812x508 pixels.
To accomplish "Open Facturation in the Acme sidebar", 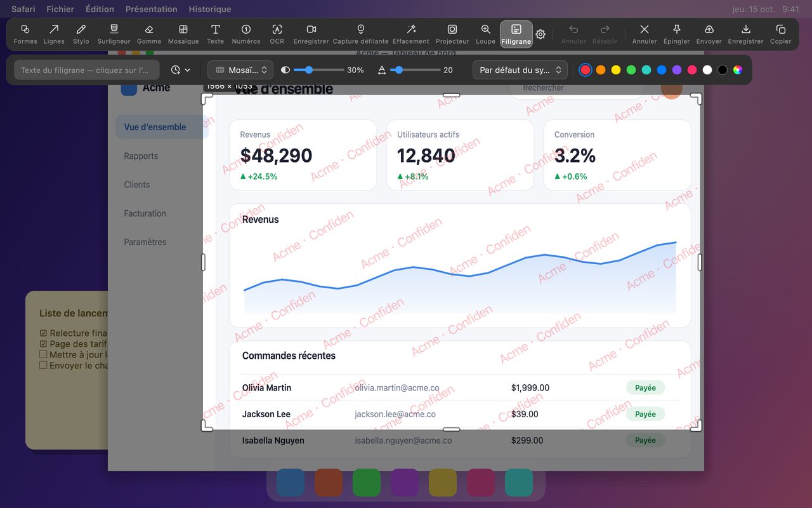I will 145,213.
